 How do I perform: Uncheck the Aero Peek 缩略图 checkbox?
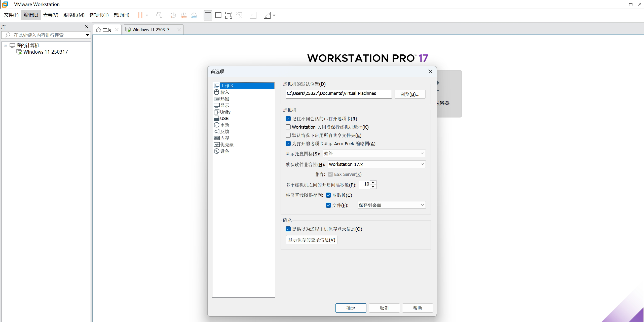(288, 144)
